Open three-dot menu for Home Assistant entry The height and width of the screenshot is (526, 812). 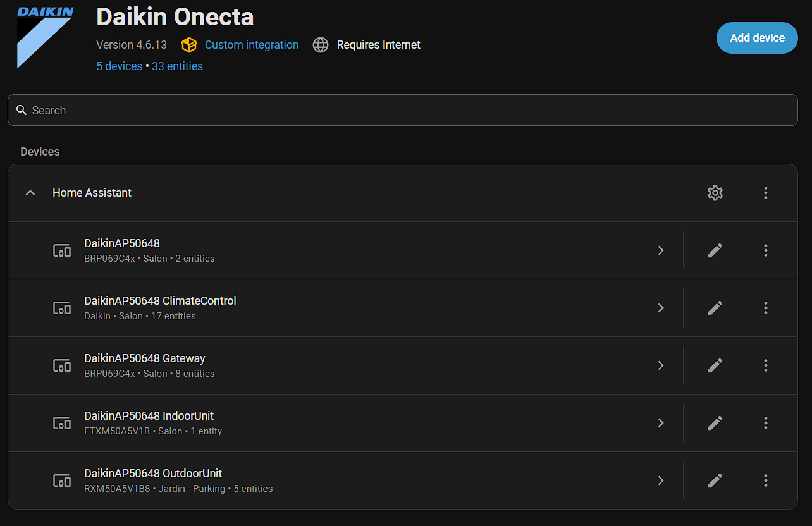click(765, 193)
